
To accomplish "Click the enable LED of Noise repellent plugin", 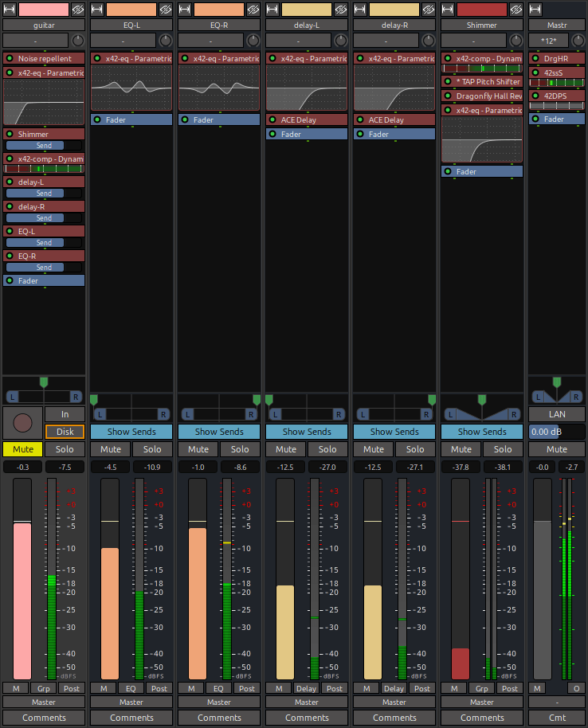I will coord(10,59).
